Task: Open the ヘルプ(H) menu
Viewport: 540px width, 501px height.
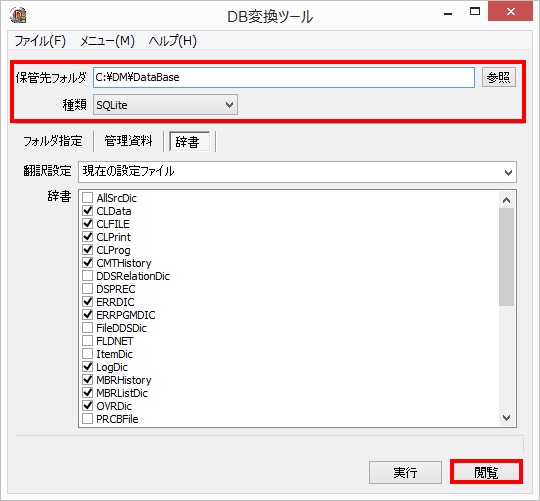Action: [173, 41]
